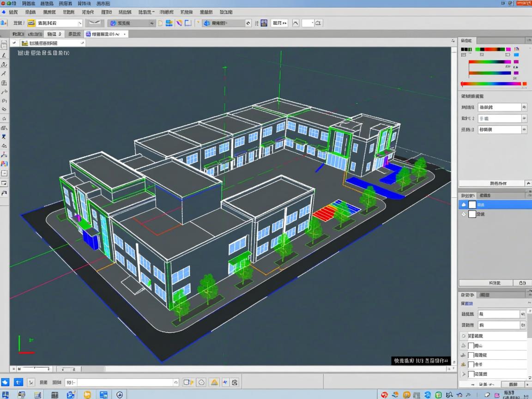Click the magenta swatch in the color panel
This screenshot has width=532, height=399.
pyautogui.click(x=508, y=49)
